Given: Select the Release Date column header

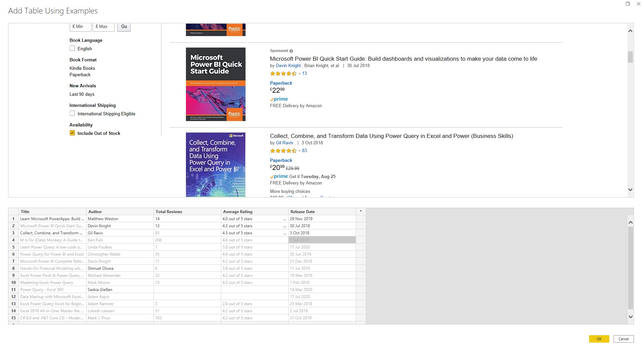Looking at the screenshot, I should (322, 211).
